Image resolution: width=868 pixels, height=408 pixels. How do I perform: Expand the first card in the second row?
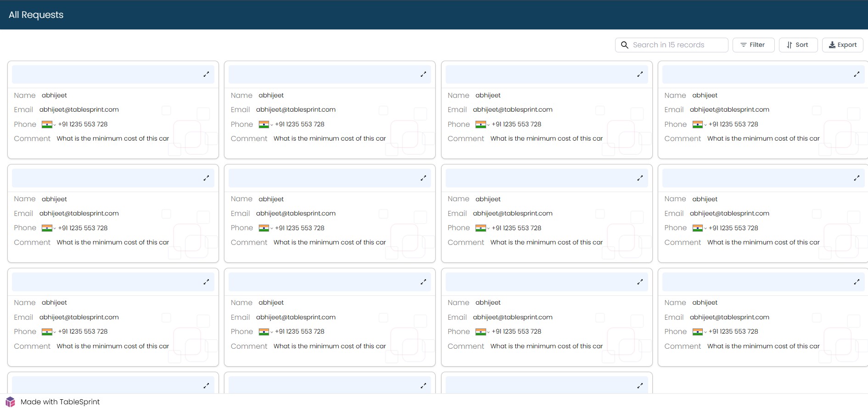coord(206,178)
